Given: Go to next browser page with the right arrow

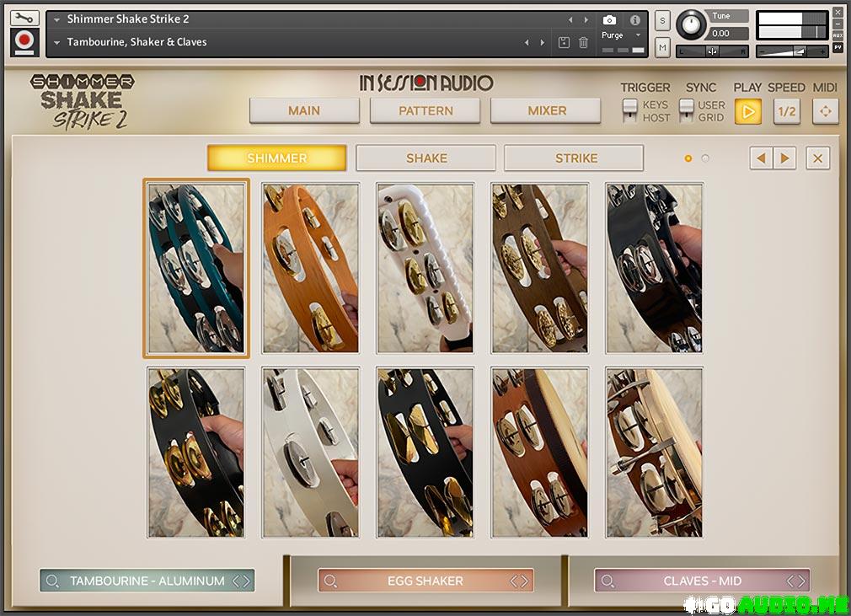Looking at the screenshot, I should pyautogui.click(x=784, y=158).
